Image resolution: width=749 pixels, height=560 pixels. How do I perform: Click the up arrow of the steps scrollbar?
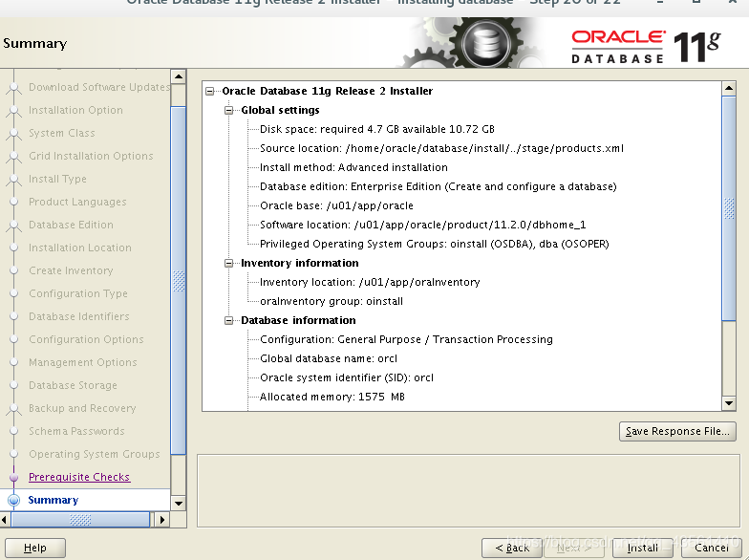pyautogui.click(x=178, y=76)
